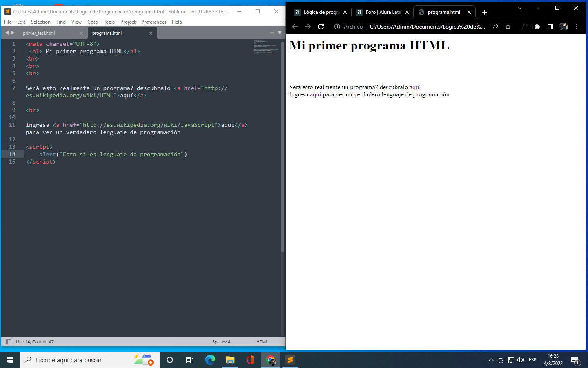The width and height of the screenshot is (588, 368).
Task: Click the f? extension icon in Chrome
Action: (524, 27)
